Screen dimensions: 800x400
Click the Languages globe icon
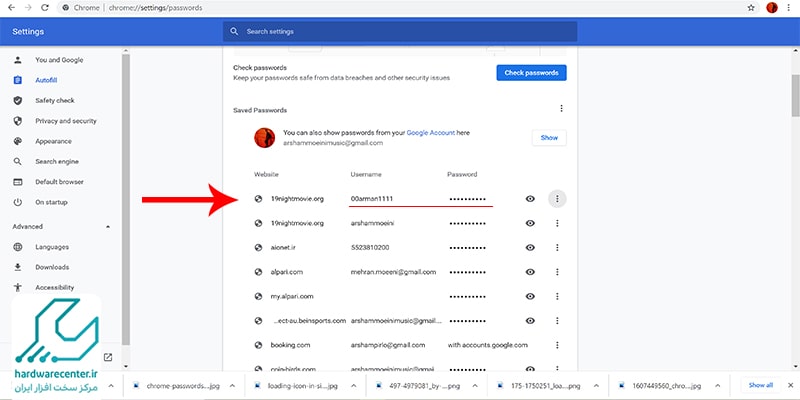(x=18, y=247)
